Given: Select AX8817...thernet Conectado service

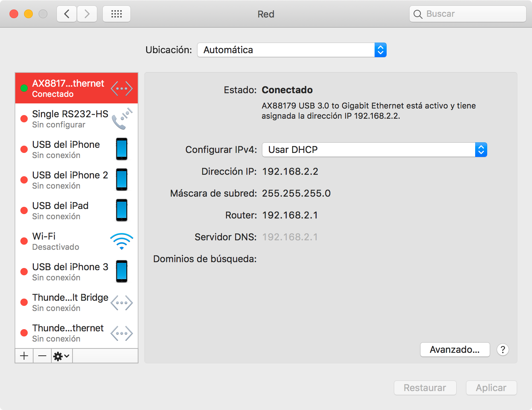Looking at the screenshot, I should (77, 88).
